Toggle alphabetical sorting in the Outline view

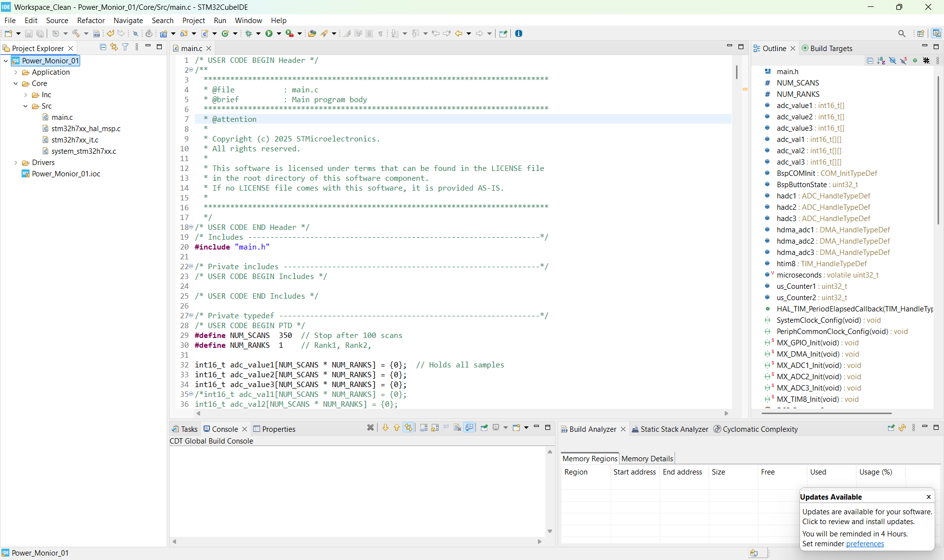click(x=881, y=60)
